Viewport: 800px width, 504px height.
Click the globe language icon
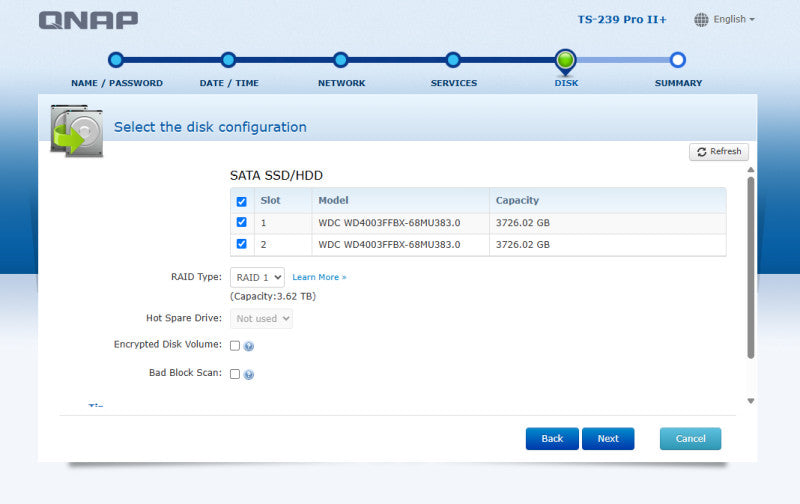[701, 19]
